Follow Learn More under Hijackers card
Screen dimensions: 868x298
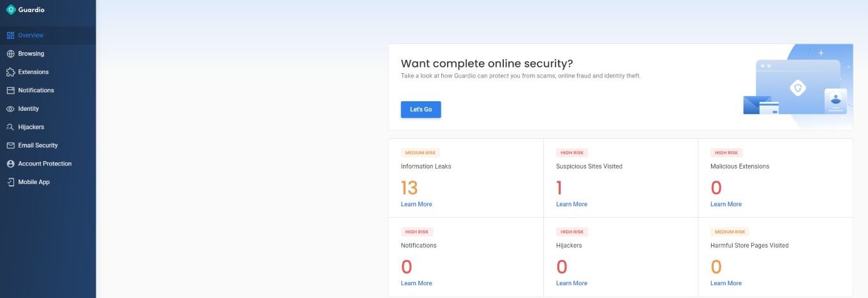click(x=571, y=283)
